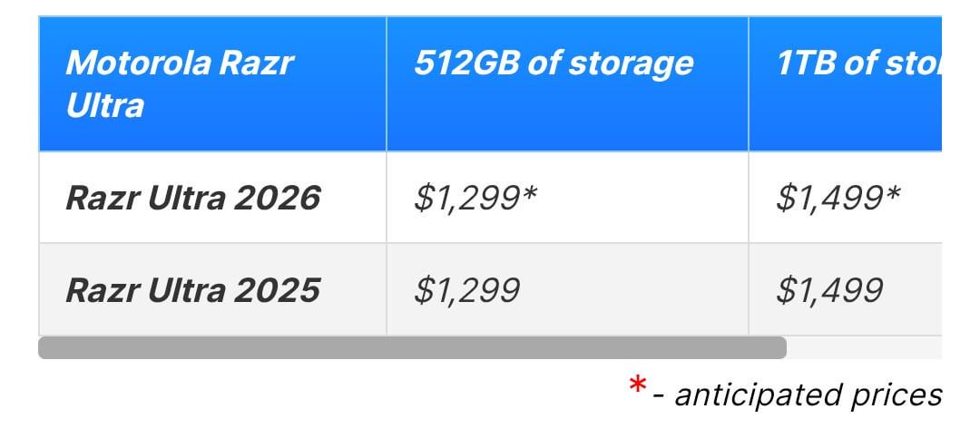Select the "Motorola Razr Ultra" column header

(180, 84)
